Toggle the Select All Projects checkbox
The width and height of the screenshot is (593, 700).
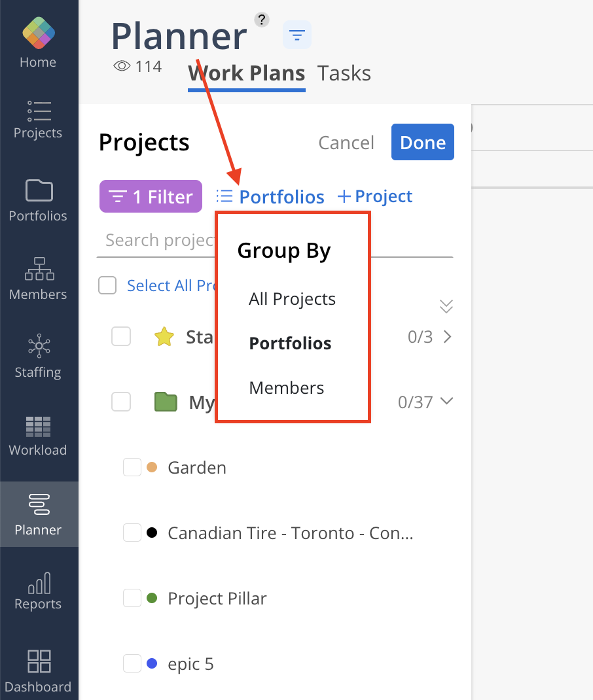click(107, 285)
